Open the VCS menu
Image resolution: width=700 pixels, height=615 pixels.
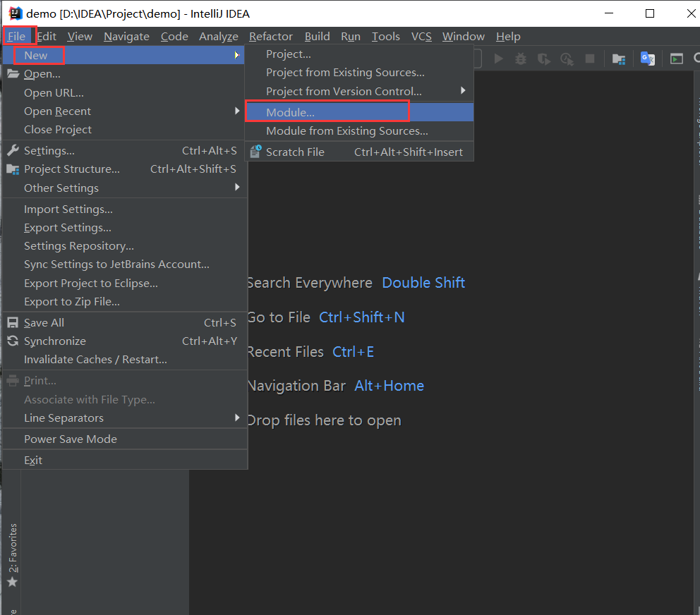tap(421, 36)
